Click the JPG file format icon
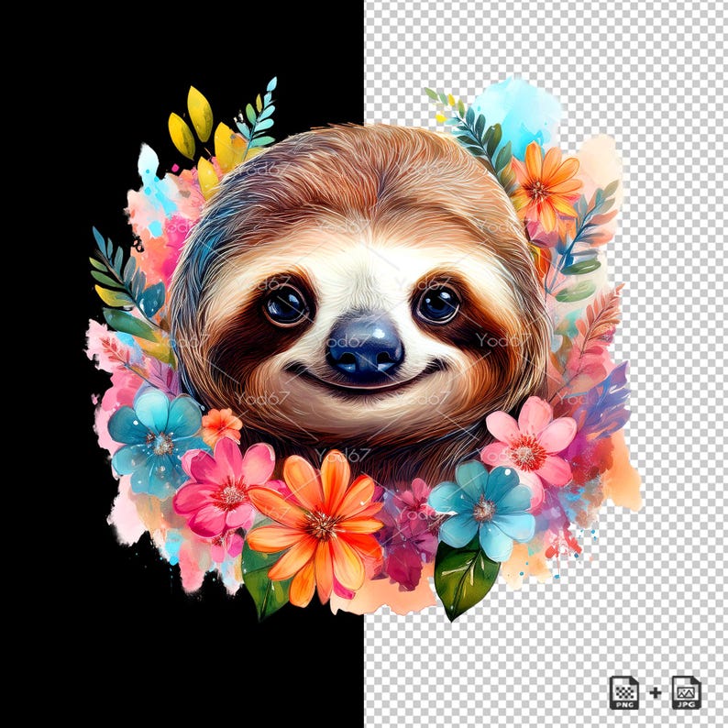 pos(686,692)
